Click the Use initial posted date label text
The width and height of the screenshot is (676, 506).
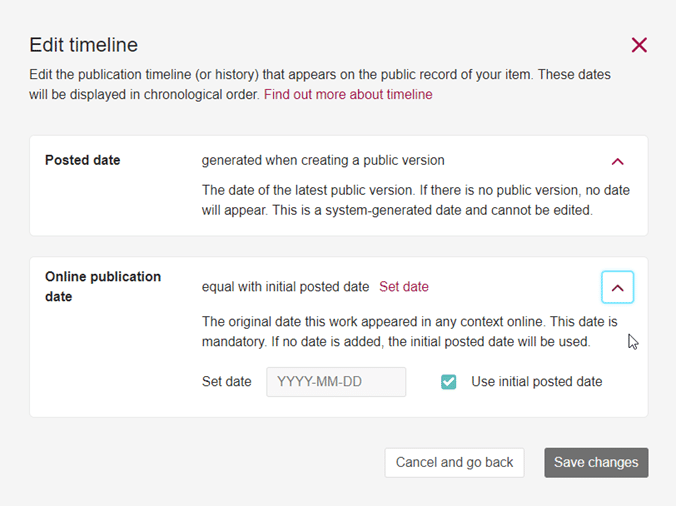tap(537, 382)
